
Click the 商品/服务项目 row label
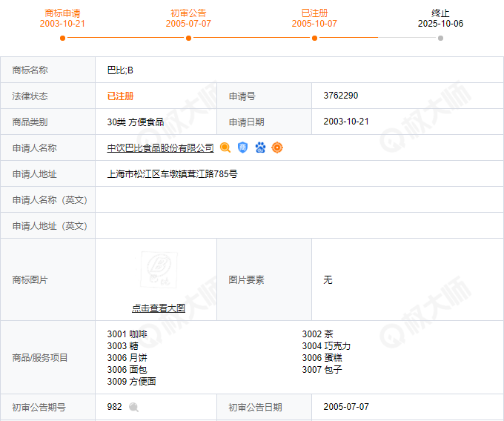pos(40,358)
